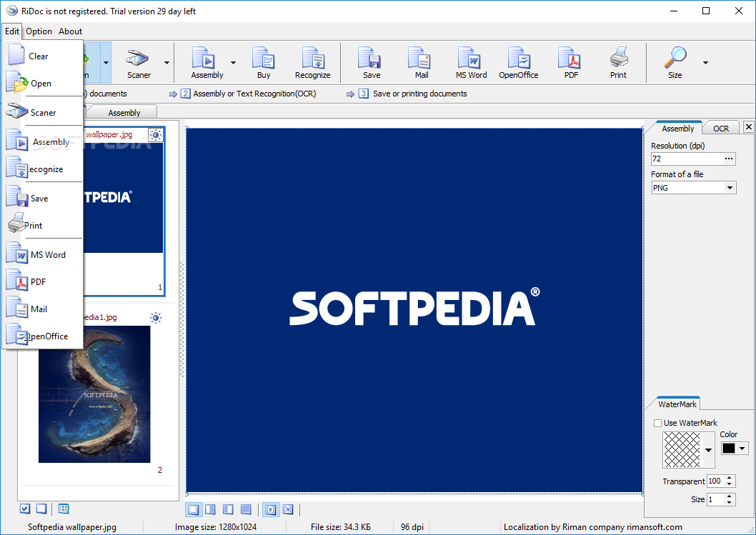
Task: Select the Assembly tab in right panel
Action: click(x=677, y=129)
